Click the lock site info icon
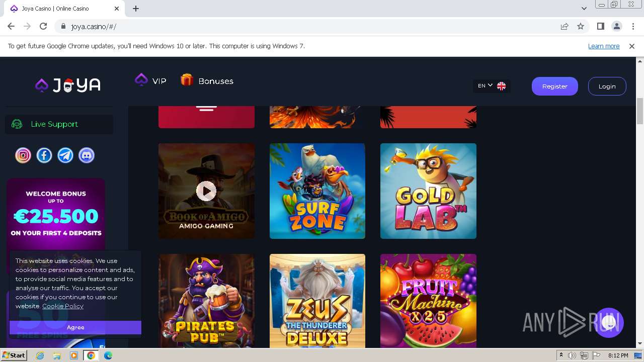The height and width of the screenshot is (362, 644). click(63, 27)
